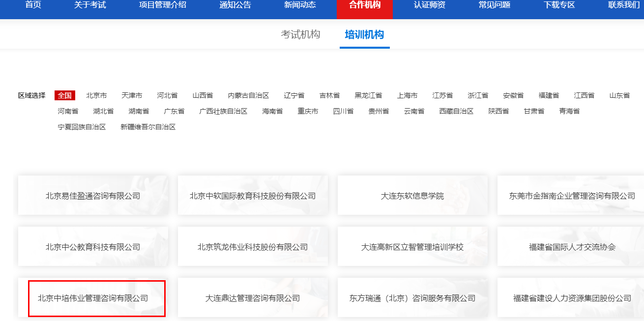Image resolution: width=644 pixels, height=321 pixels.
Task: Open the 北京易佳盈通咨询有限公司 card
Action: (93, 195)
